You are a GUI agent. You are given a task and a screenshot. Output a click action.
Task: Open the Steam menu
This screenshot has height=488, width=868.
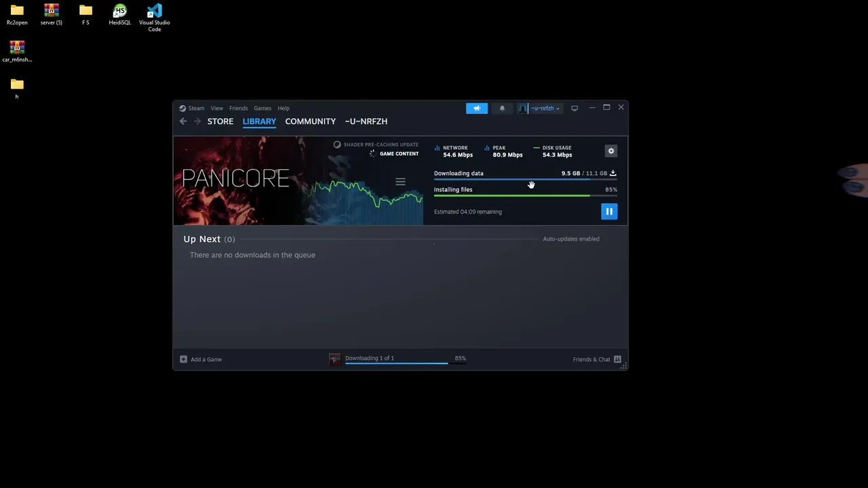(x=196, y=108)
